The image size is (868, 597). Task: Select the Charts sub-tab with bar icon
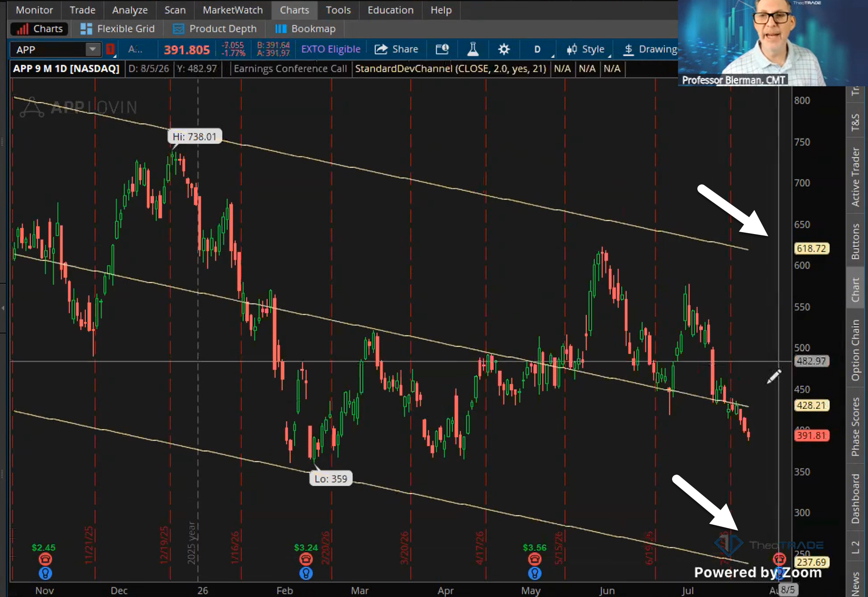click(40, 29)
